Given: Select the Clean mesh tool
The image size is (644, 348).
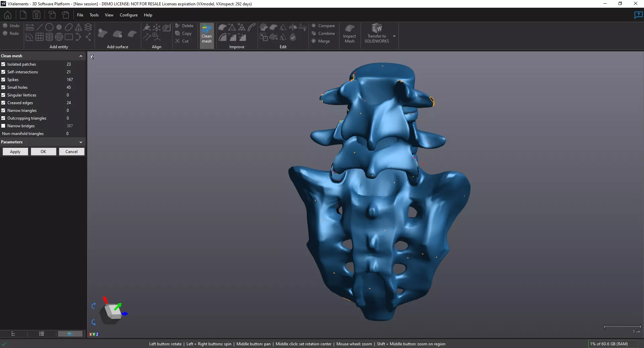Looking at the screenshot, I should [x=207, y=33].
